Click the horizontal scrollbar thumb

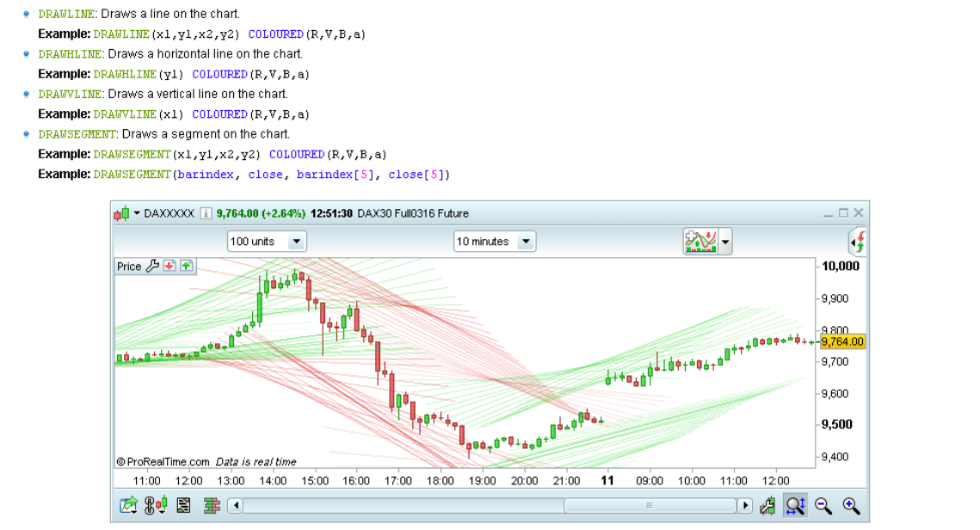coord(650,506)
